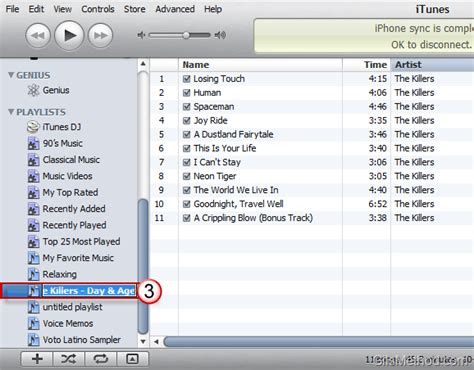Select the Spaceman song title
The height and width of the screenshot is (370, 474).
pyautogui.click(x=214, y=107)
